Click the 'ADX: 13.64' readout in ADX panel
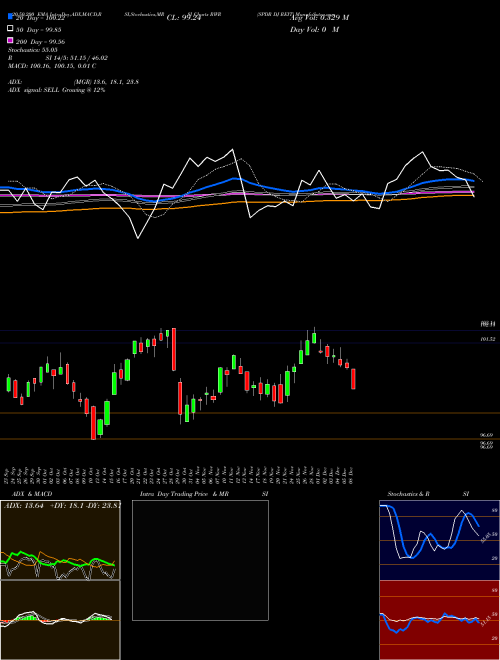This screenshot has height=660, width=500. point(24,506)
